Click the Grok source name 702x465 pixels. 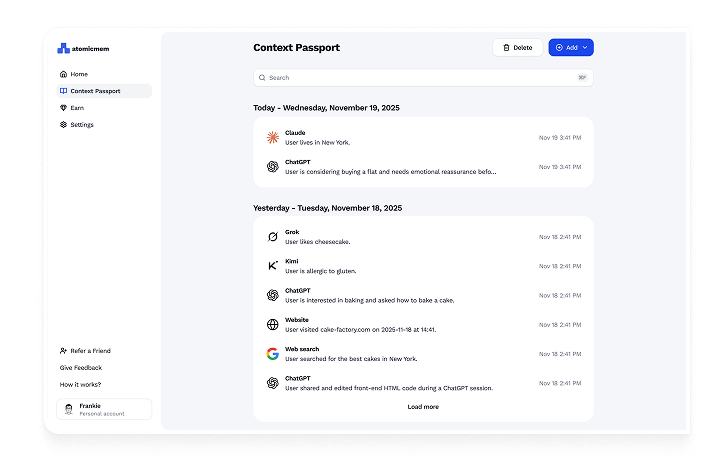292,232
